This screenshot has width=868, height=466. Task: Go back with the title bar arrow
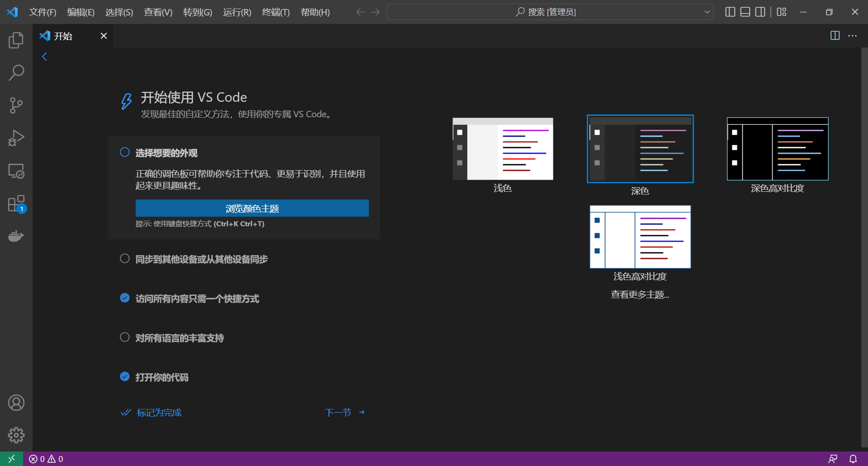tap(360, 12)
